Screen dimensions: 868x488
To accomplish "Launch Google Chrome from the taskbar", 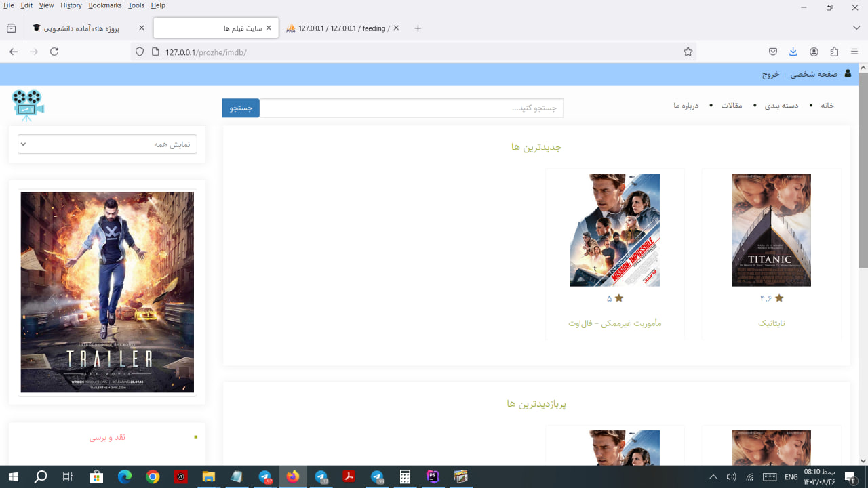I will pyautogui.click(x=153, y=477).
